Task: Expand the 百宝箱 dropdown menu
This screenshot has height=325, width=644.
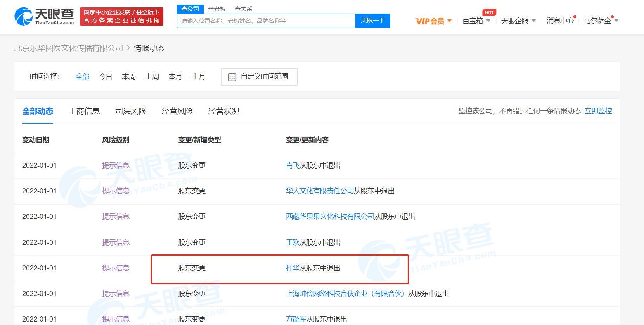Action: 476,21
